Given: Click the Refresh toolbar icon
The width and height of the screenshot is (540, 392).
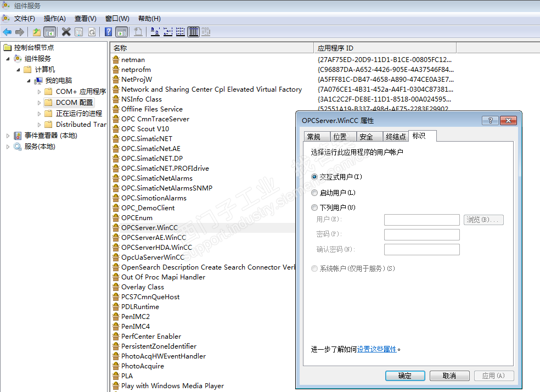Looking at the screenshot, I should tap(92, 32).
